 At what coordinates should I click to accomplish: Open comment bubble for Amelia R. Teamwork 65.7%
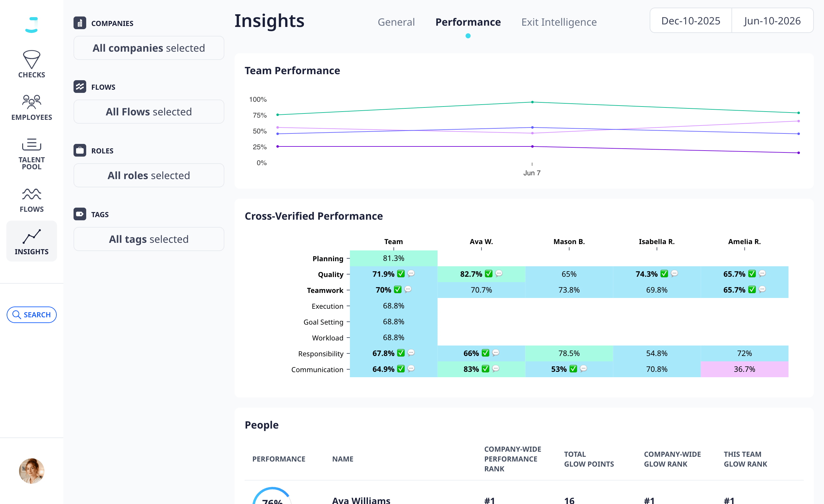762,289
